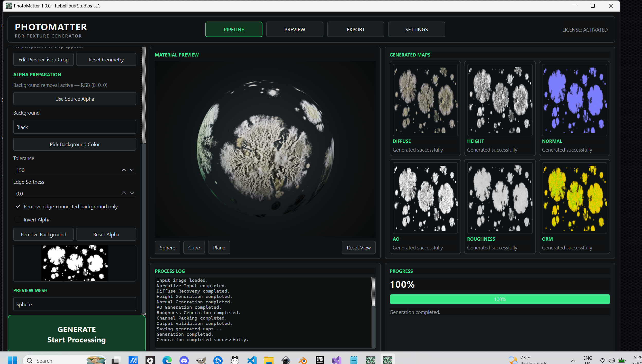
Task: Open Unity Hub from the taskbar
Action: (150, 360)
